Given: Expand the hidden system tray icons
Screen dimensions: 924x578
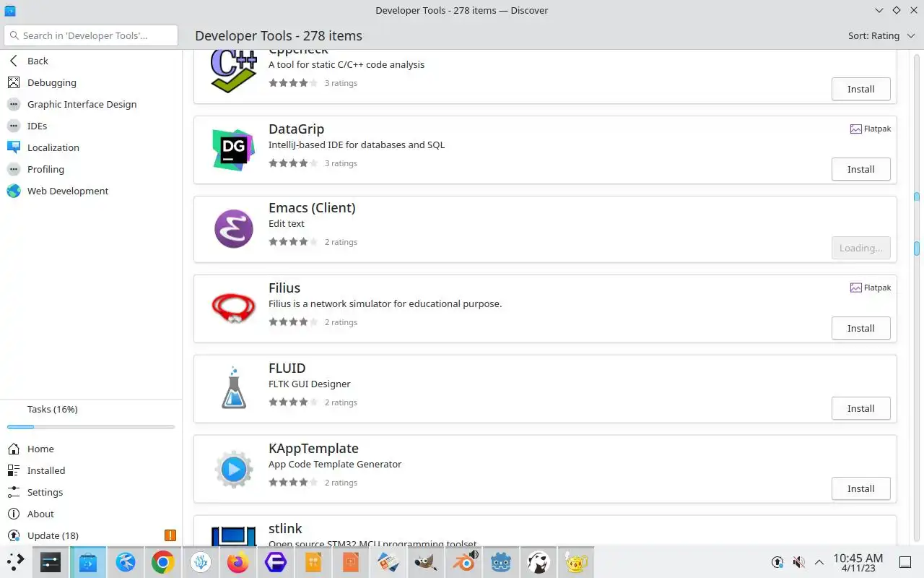Looking at the screenshot, I should (819, 562).
